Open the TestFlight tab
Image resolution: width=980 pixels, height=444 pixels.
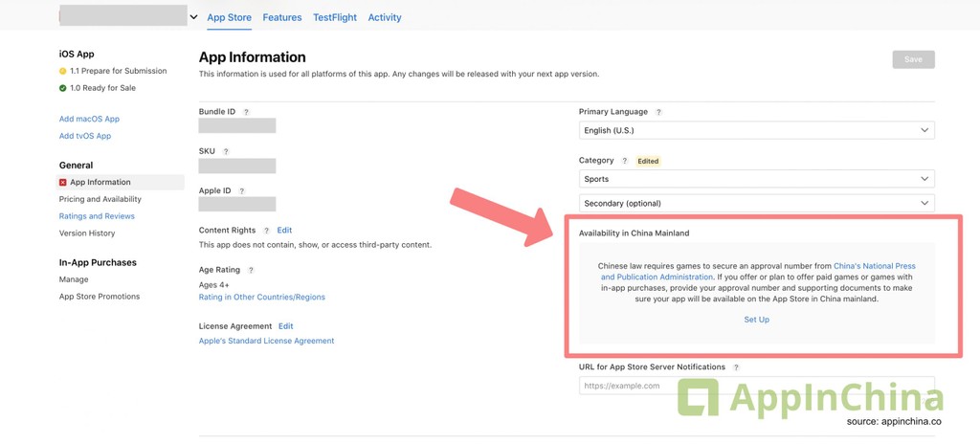(x=335, y=17)
